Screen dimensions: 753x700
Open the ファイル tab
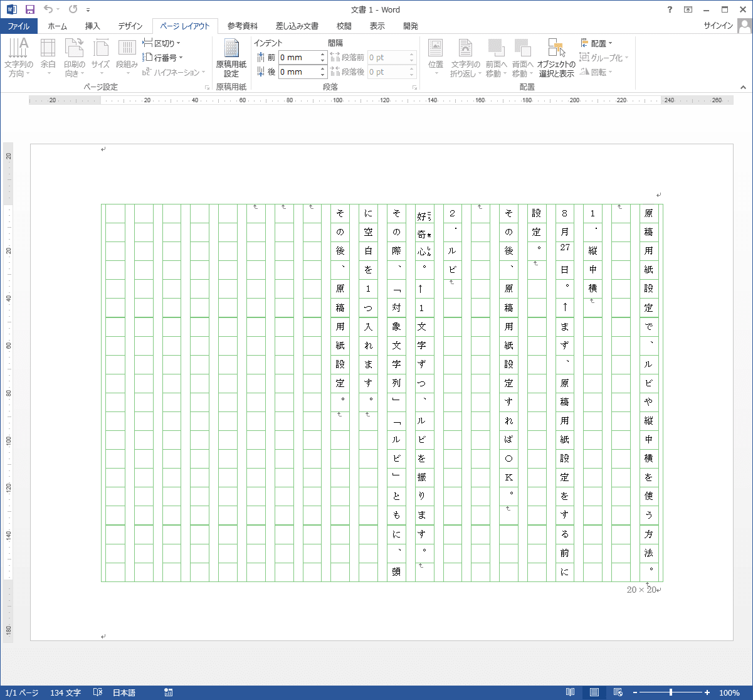19,26
